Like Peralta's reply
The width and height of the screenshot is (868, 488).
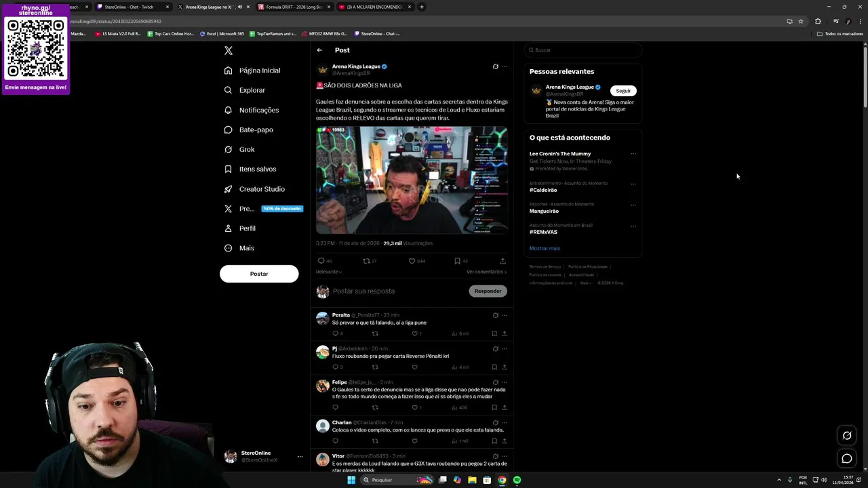pos(417,333)
